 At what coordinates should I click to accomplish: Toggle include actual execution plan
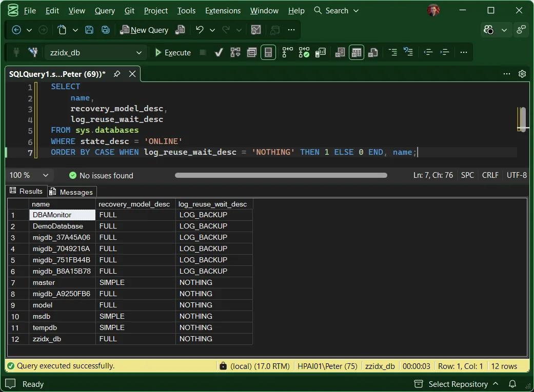pyautogui.click(x=287, y=52)
